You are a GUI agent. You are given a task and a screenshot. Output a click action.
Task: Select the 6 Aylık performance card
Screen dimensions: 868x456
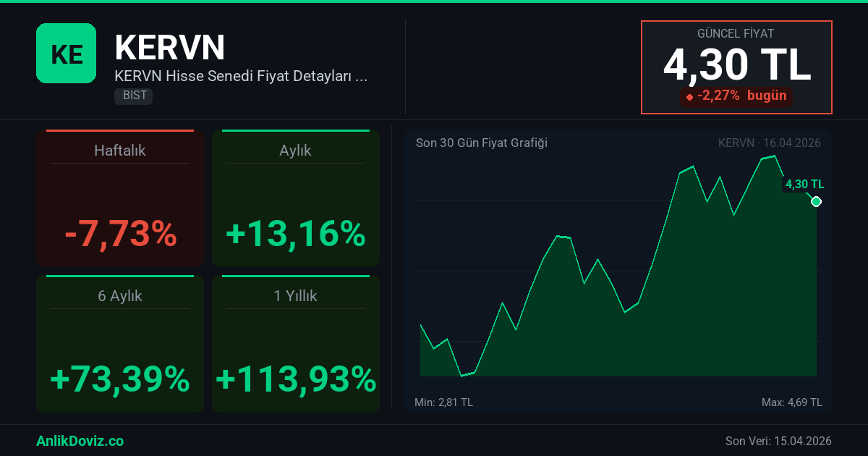120,344
